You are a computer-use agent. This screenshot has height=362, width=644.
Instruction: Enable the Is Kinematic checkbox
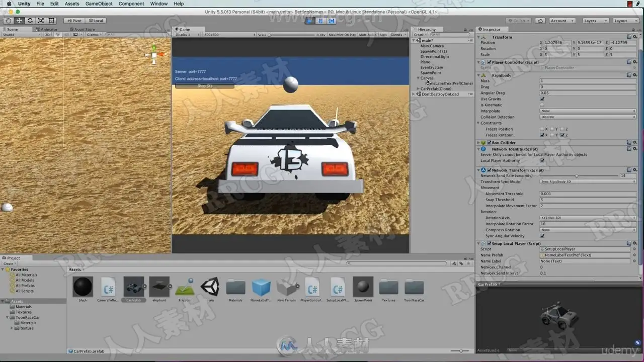point(542,105)
